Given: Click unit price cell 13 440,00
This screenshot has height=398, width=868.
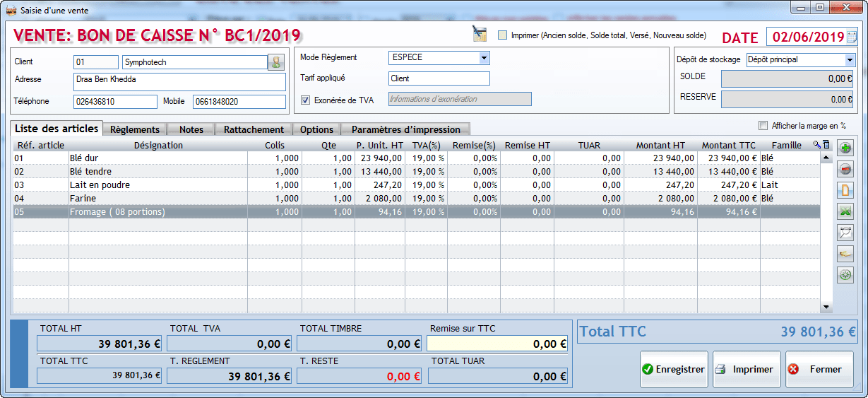Looking at the screenshot, I should 380,172.
